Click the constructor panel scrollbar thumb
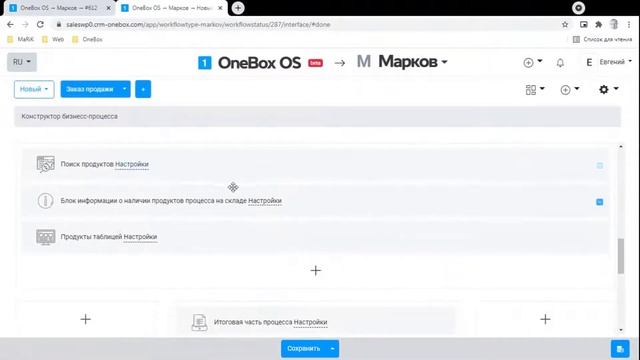The image size is (640, 360). tap(621, 256)
